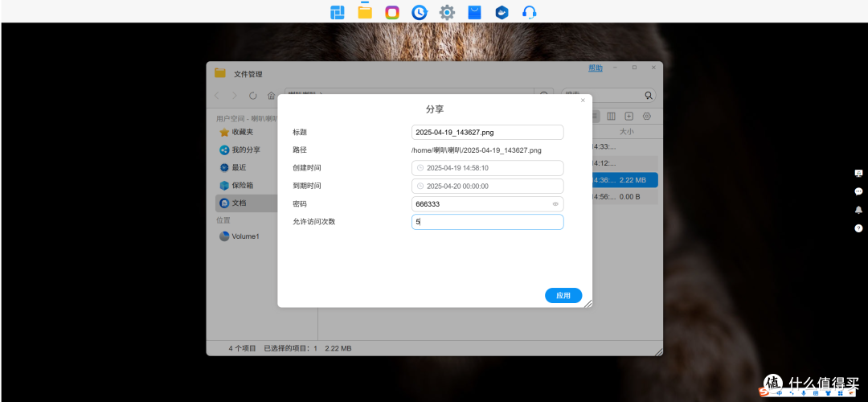Open the yellow File Manager dock icon
868x402 pixels.
point(365,11)
